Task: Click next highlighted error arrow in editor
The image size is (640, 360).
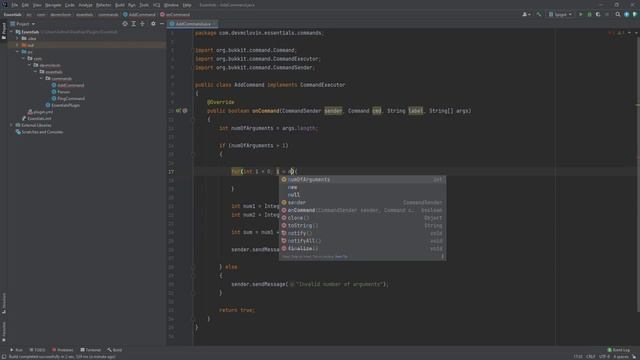Action: [x=636, y=33]
